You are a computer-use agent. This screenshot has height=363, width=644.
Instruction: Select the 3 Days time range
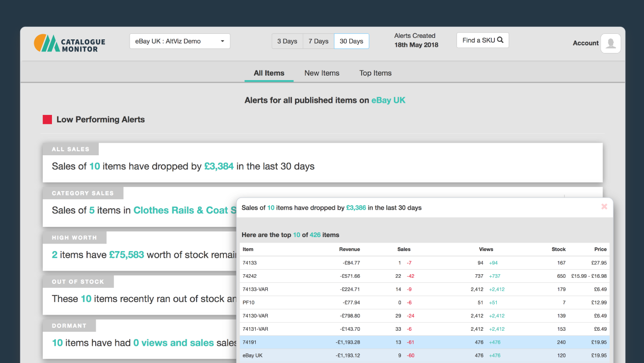pos(287,41)
